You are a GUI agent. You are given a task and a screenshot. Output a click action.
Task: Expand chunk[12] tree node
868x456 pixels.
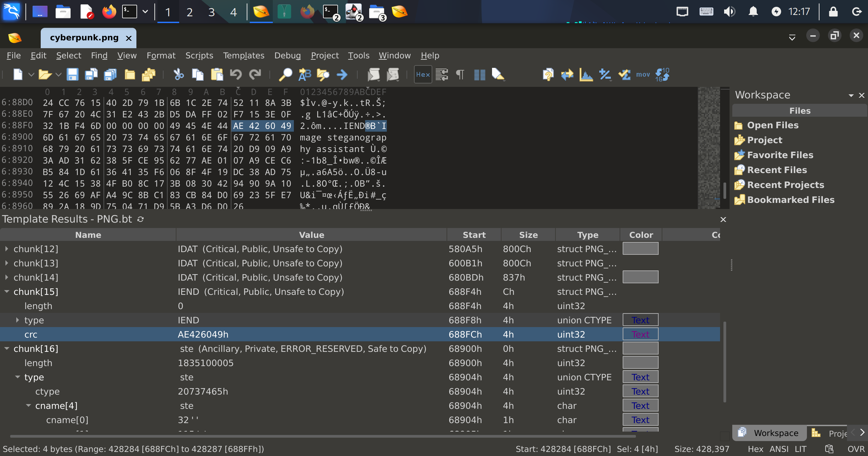(7, 249)
